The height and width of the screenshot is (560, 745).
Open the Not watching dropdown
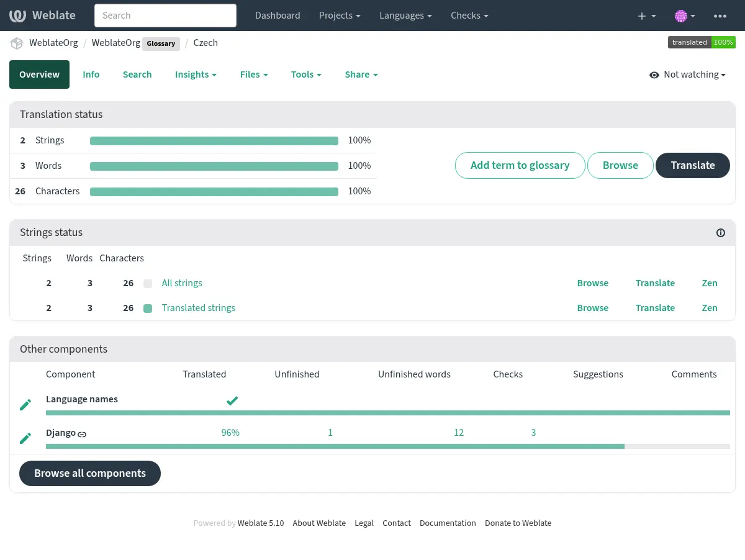[x=688, y=75]
